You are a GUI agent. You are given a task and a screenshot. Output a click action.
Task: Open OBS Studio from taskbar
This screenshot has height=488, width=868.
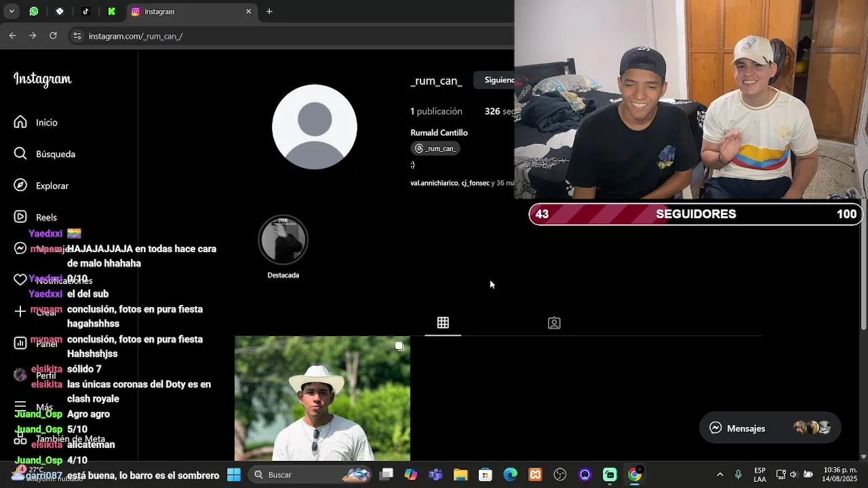tap(560, 474)
